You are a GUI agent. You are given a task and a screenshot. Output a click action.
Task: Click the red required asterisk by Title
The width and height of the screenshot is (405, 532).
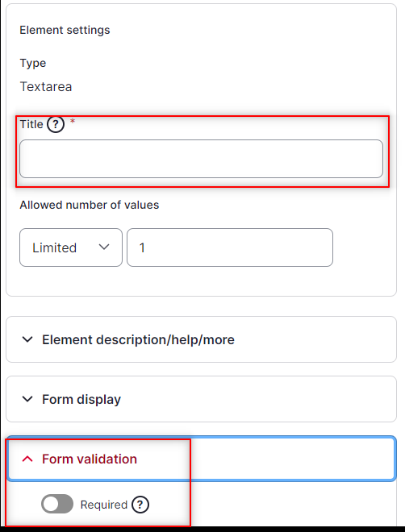[73, 121]
